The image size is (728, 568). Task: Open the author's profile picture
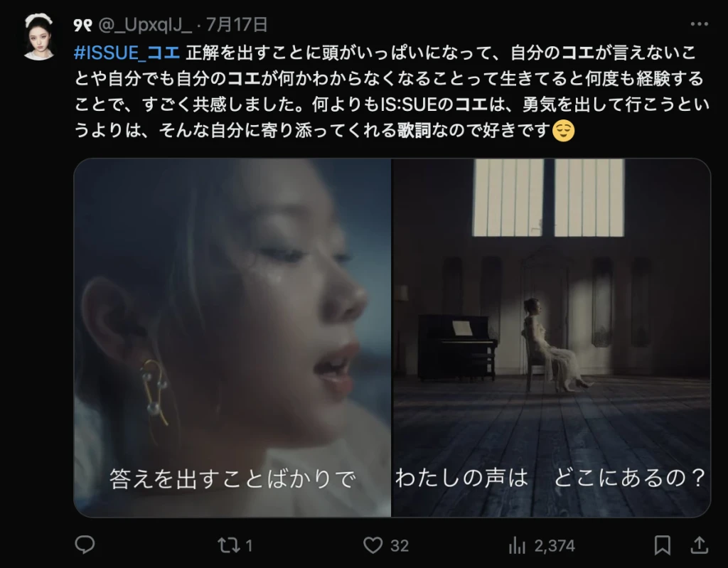39,37
